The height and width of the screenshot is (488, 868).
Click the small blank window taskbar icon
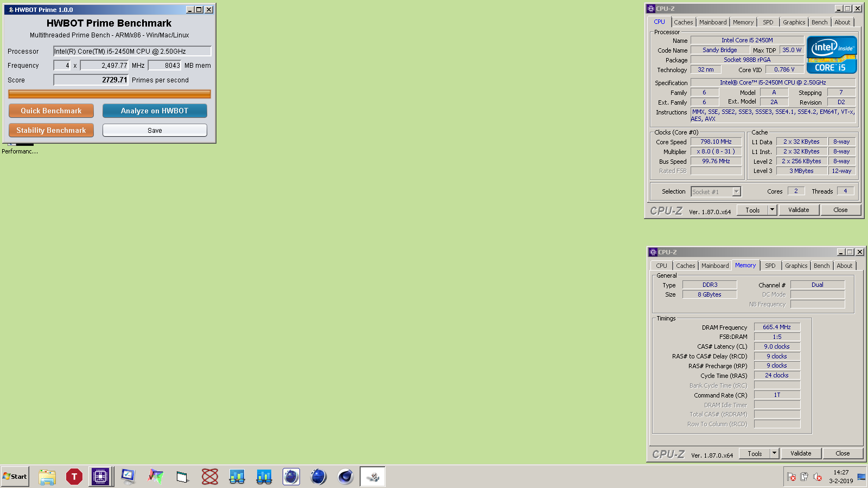(x=182, y=477)
